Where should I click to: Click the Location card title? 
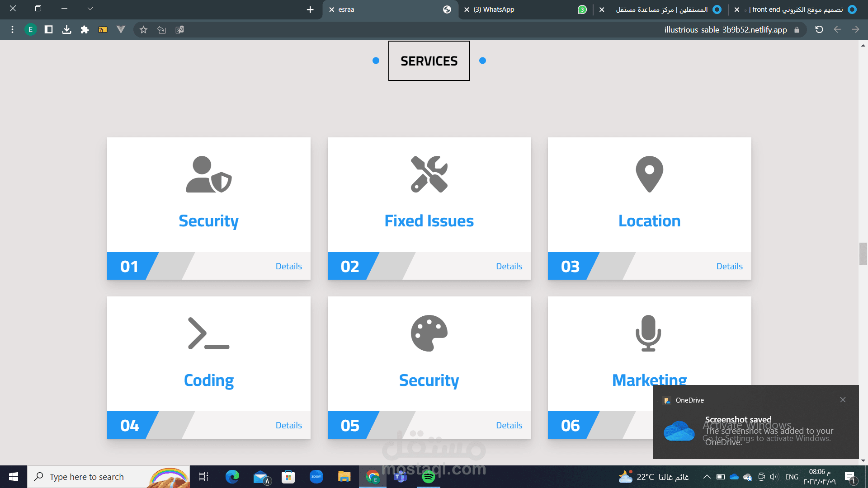click(649, 221)
